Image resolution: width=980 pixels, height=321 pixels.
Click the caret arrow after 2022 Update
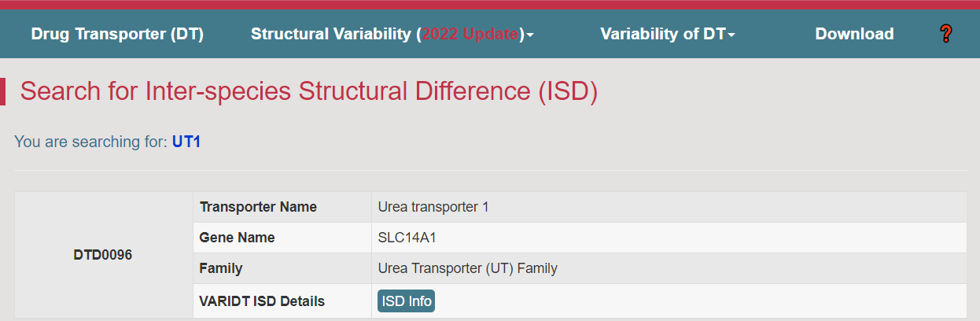[x=530, y=35]
